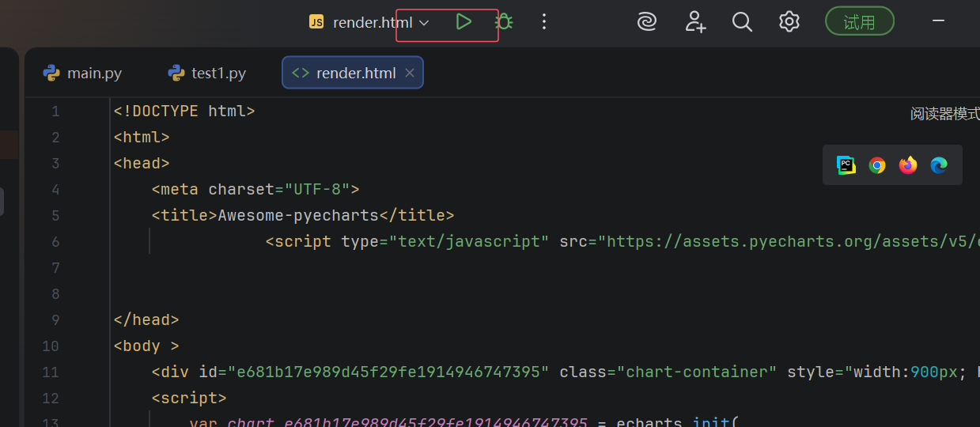980x427 pixels.
Task: Open render.html in Edge browser
Action: (x=939, y=165)
